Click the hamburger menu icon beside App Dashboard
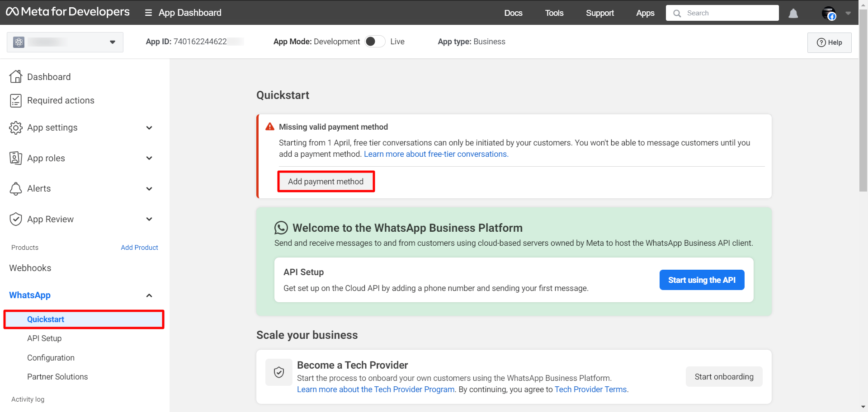The height and width of the screenshot is (412, 868). pos(148,13)
